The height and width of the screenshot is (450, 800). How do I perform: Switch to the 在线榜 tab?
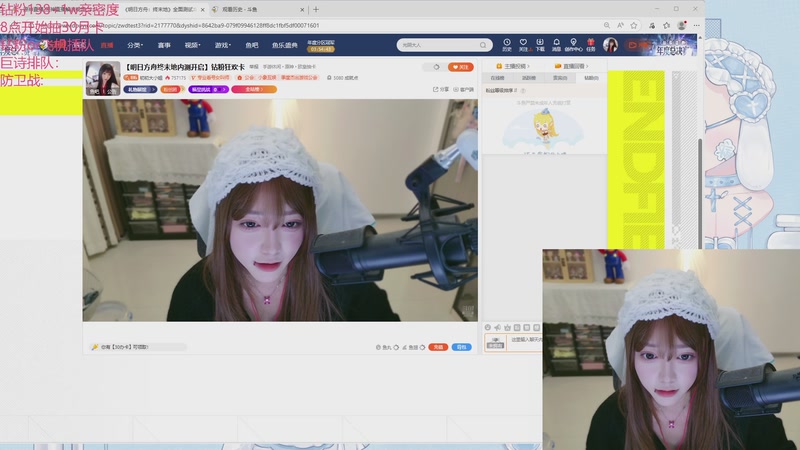point(497,78)
